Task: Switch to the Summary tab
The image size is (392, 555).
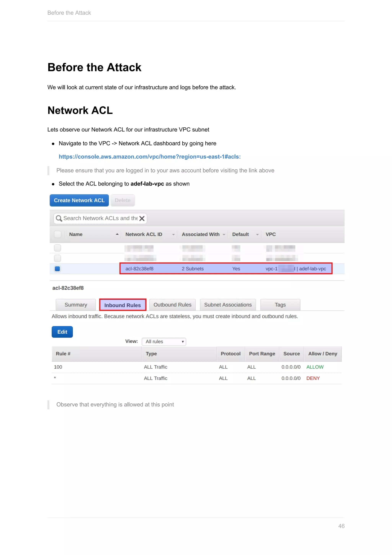Action: [x=76, y=305]
